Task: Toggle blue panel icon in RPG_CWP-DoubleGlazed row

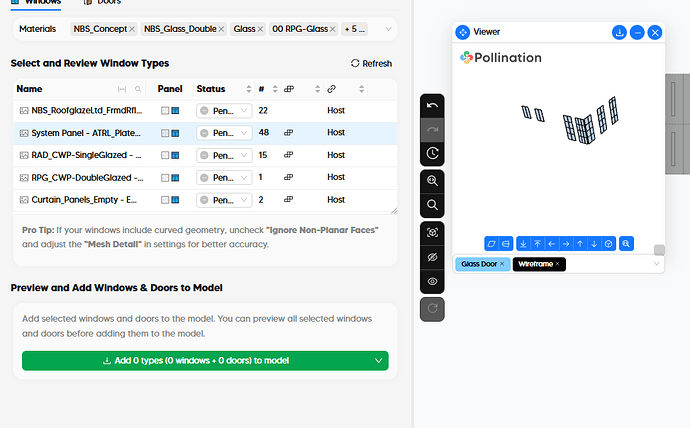Action: click(175, 178)
